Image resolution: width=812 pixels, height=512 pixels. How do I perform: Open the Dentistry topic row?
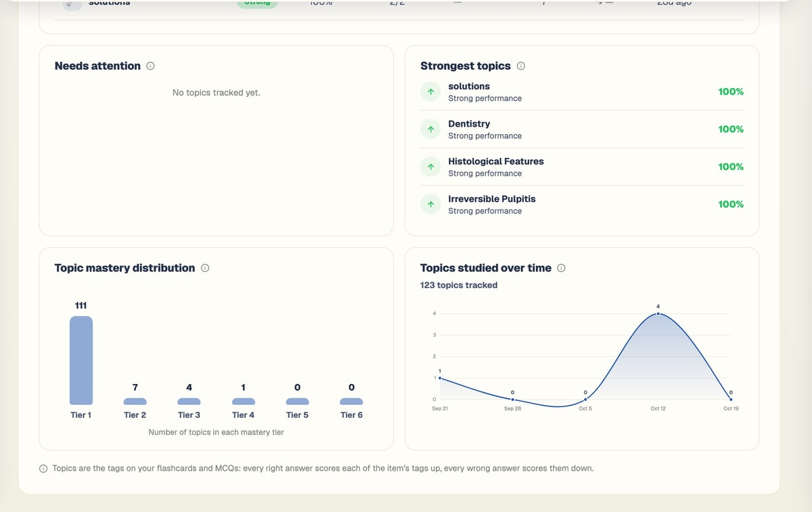(582, 129)
